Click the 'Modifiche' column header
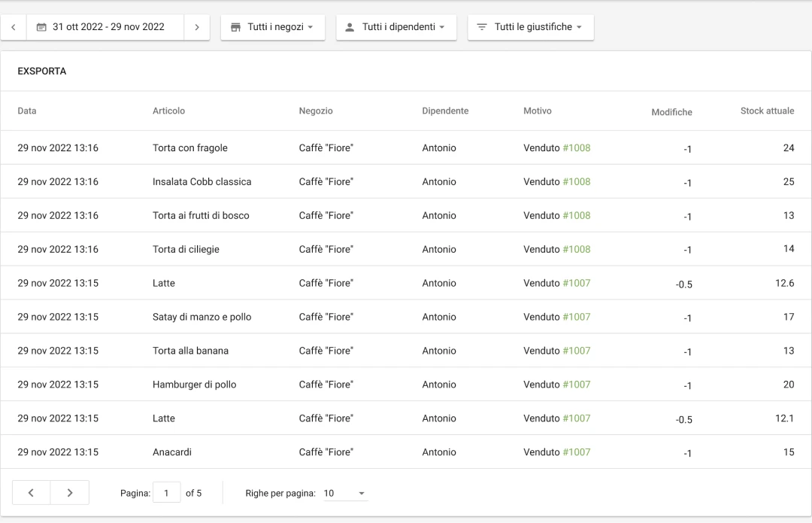Screen dimensions: 812x523 671,112
